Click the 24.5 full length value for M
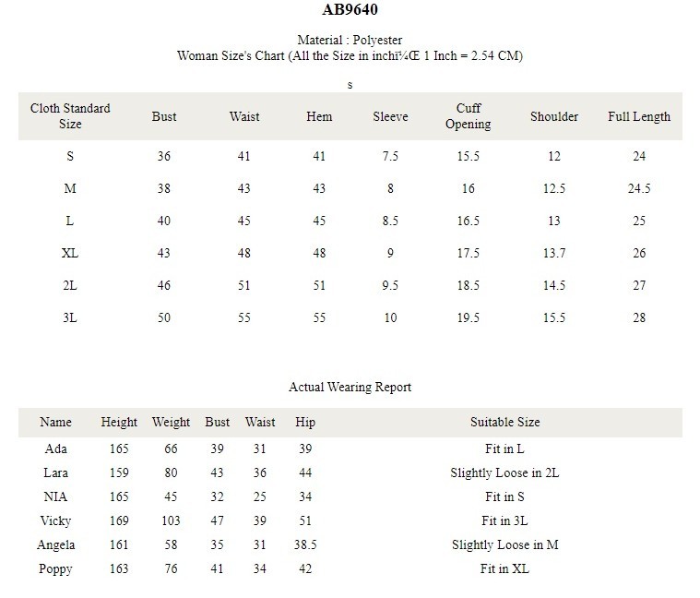 coord(639,188)
